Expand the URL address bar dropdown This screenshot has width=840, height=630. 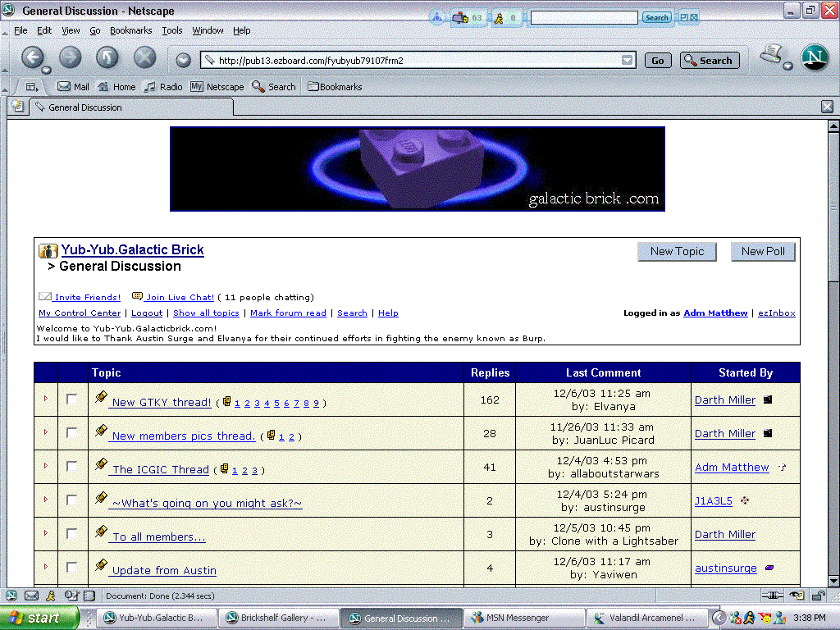tap(628, 60)
